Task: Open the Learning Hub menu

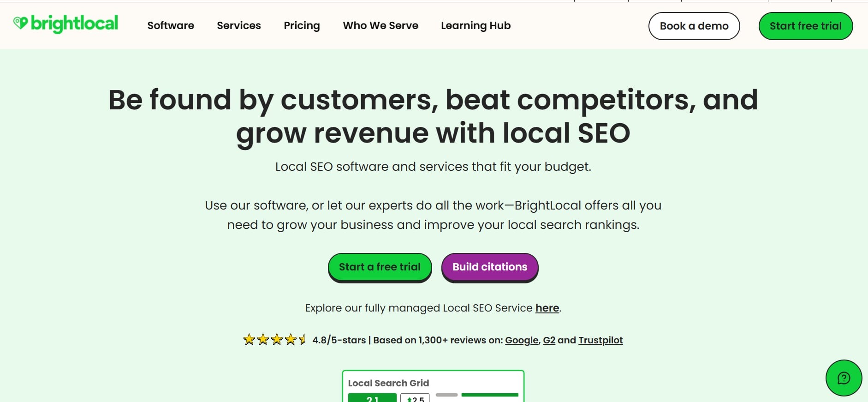Action: point(476,26)
